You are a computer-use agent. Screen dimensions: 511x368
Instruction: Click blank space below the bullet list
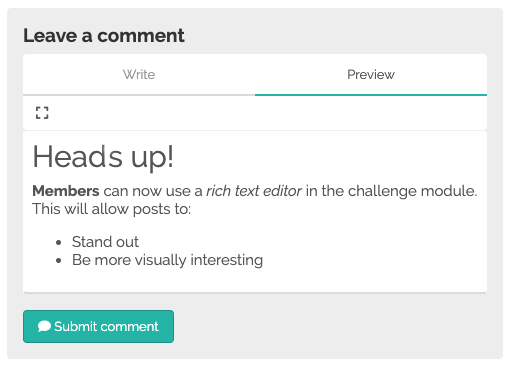click(x=255, y=281)
